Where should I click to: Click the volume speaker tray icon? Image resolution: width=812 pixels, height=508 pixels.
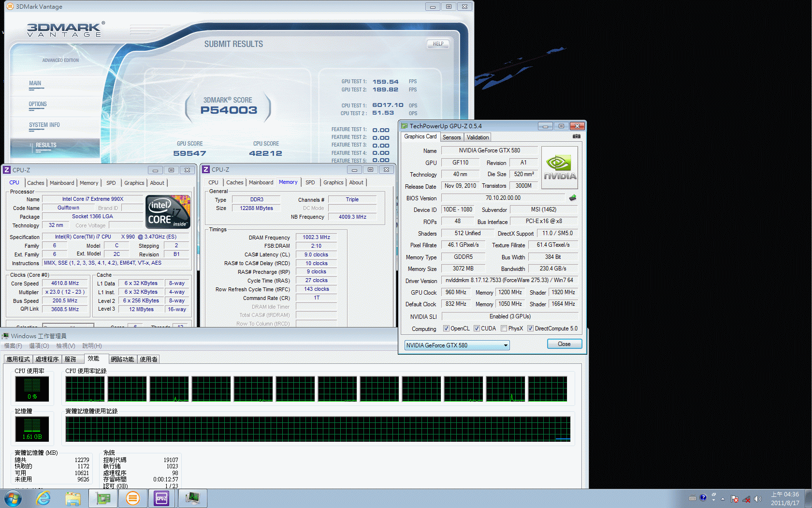click(x=757, y=499)
